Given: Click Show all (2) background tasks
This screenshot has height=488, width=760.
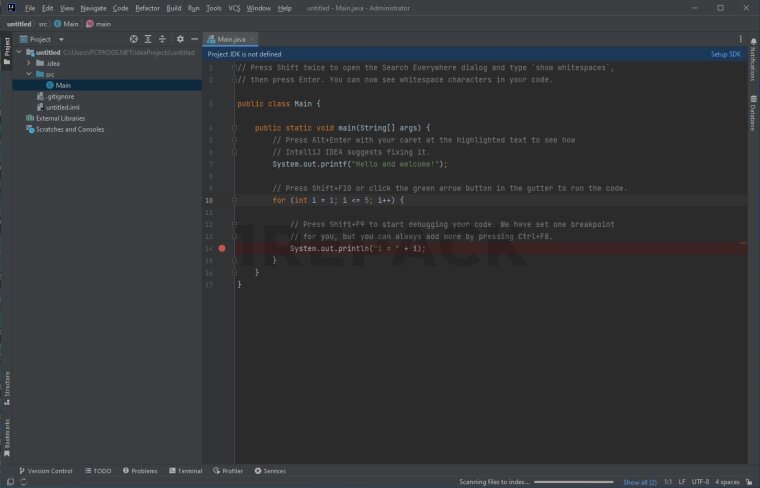Looking at the screenshot, I should tap(639, 482).
